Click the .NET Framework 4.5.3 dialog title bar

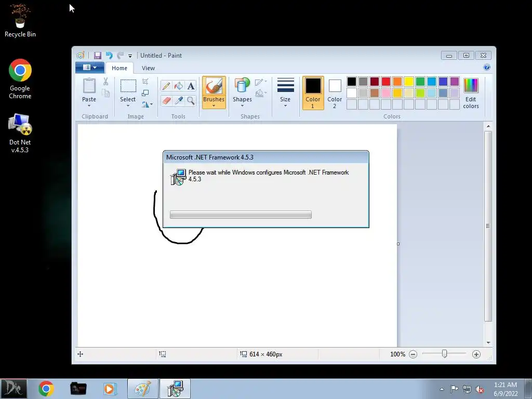pyautogui.click(x=266, y=157)
